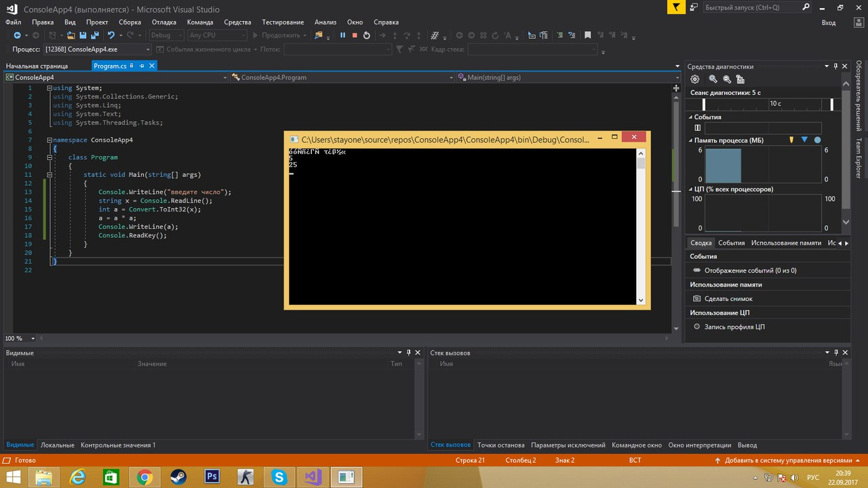This screenshot has height=488, width=868.
Task: Click the console window vertical scrollbar
Action: tap(641, 227)
